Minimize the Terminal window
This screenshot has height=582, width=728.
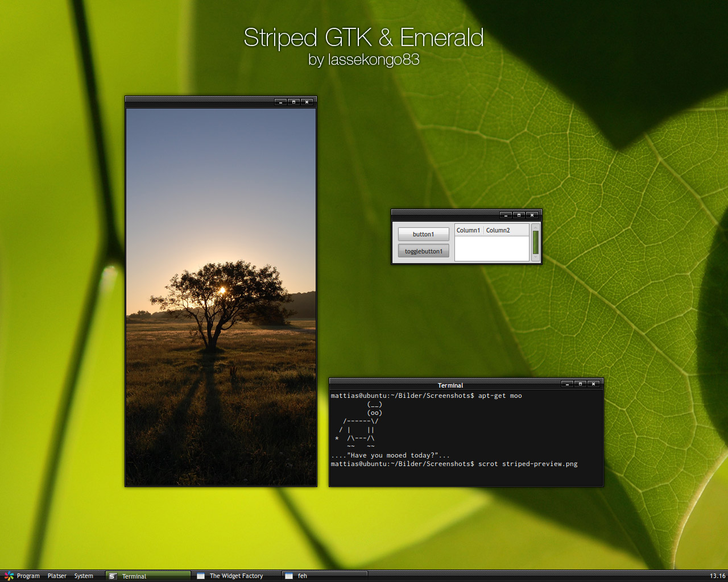[x=567, y=384]
